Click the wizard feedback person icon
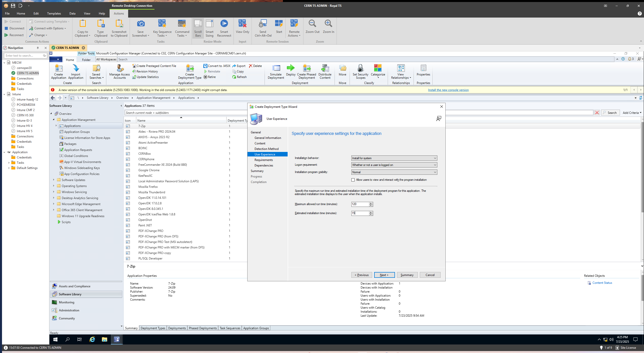 coord(439,119)
